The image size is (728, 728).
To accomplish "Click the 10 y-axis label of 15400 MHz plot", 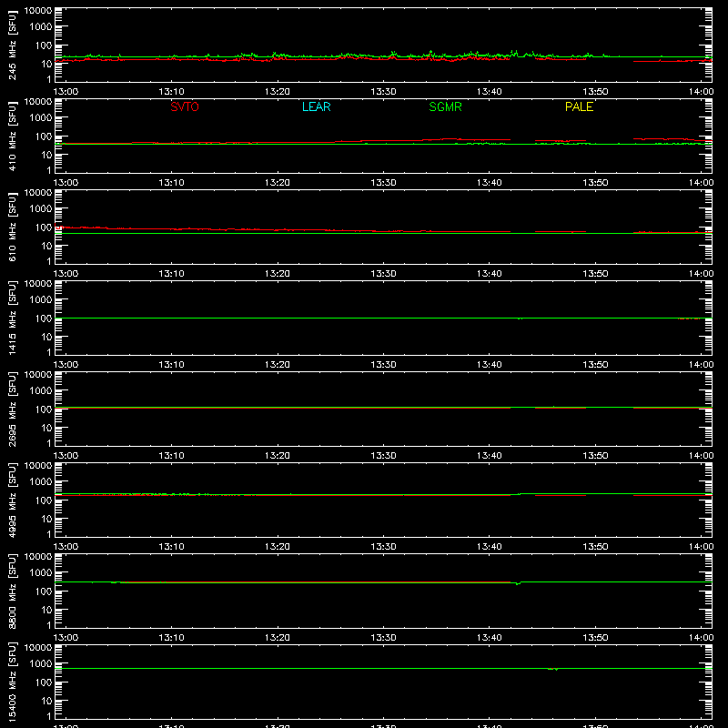I will 47,701.
